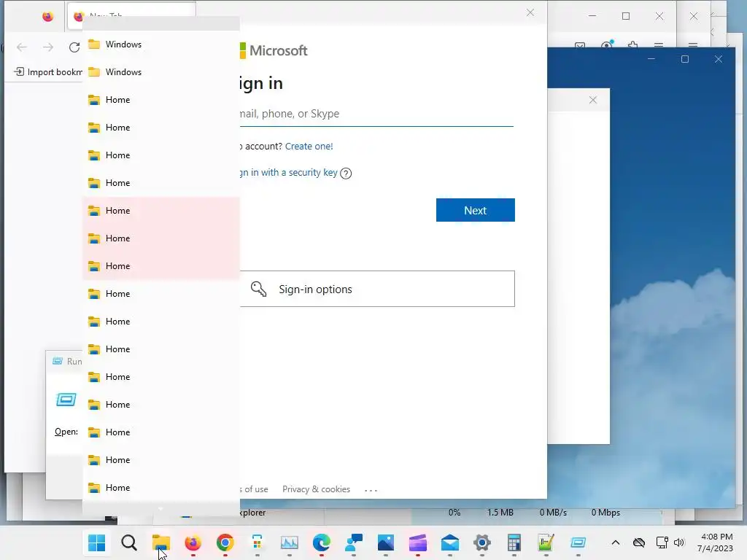
Task: Click chart-and-pencil app icon on taskbar
Action: click(546, 542)
